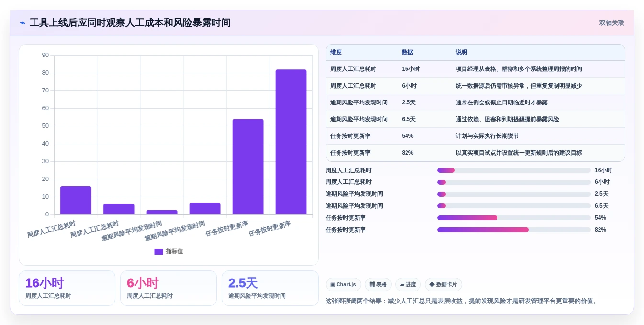644x325 pixels.
Task: Click the first chart bar reaching 16
Action: (76, 200)
